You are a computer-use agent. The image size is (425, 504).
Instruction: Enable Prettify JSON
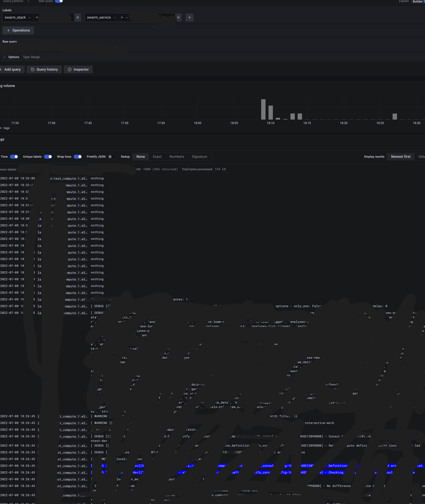(x=112, y=156)
